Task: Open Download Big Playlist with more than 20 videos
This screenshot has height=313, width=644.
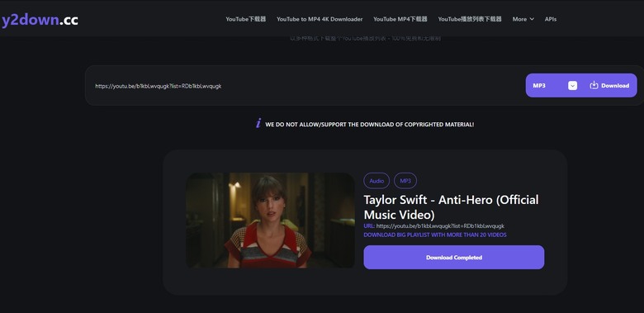Action: point(435,235)
